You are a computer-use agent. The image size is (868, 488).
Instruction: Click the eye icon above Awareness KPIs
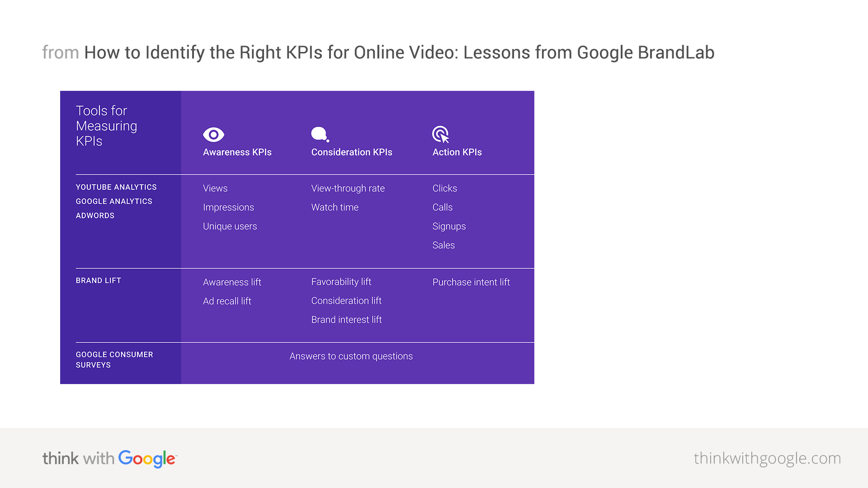[213, 135]
